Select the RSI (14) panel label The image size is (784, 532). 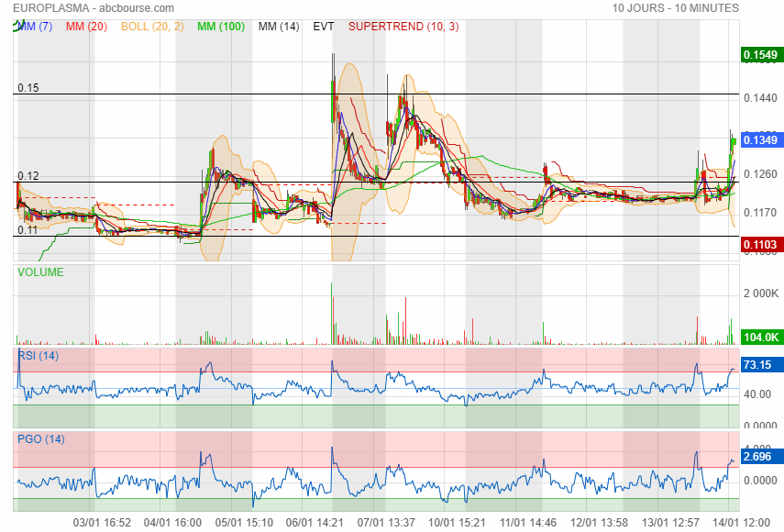click(x=38, y=356)
